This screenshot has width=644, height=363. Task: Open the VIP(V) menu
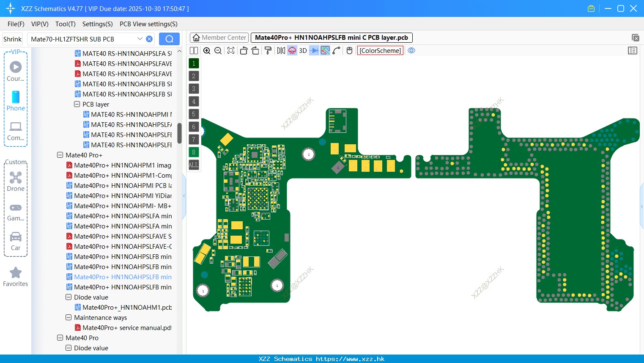point(40,24)
